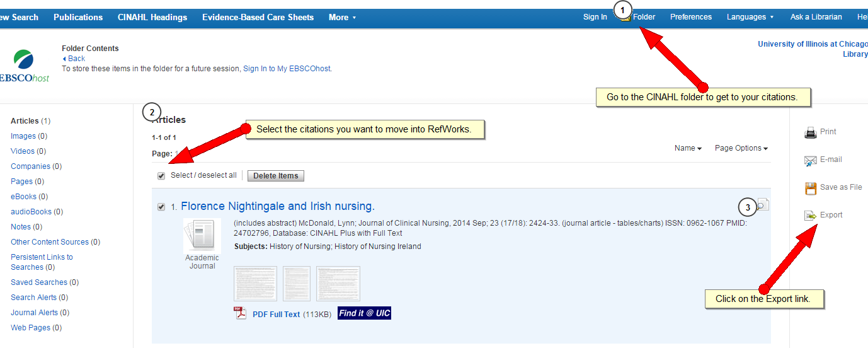Click the Back link under Folder Contents
868x348 pixels.
pyautogui.click(x=74, y=59)
